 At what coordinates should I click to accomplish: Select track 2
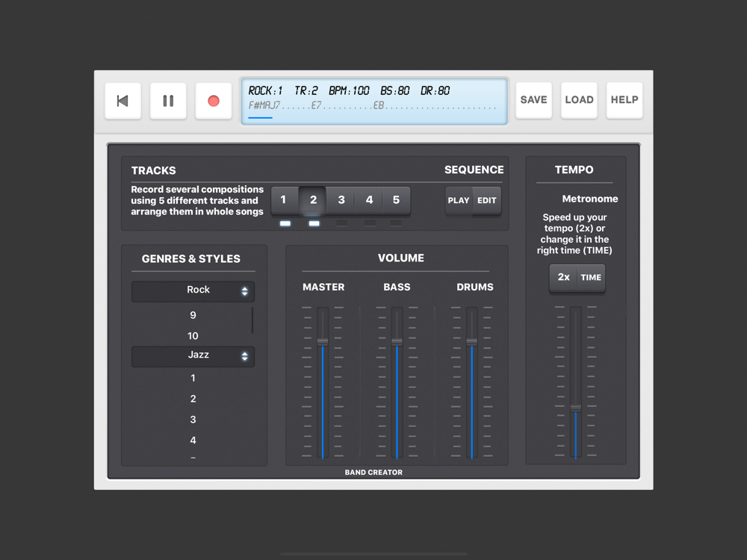pos(312,200)
